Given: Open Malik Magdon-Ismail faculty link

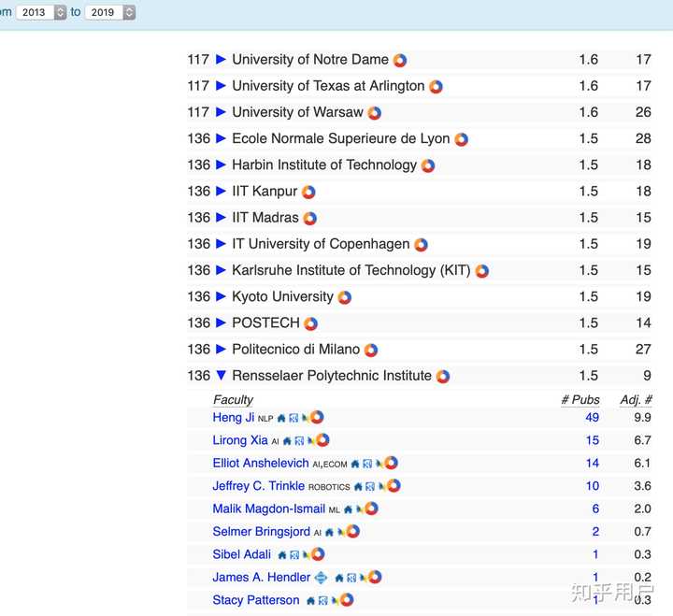Looking at the screenshot, I should [x=268, y=509].
